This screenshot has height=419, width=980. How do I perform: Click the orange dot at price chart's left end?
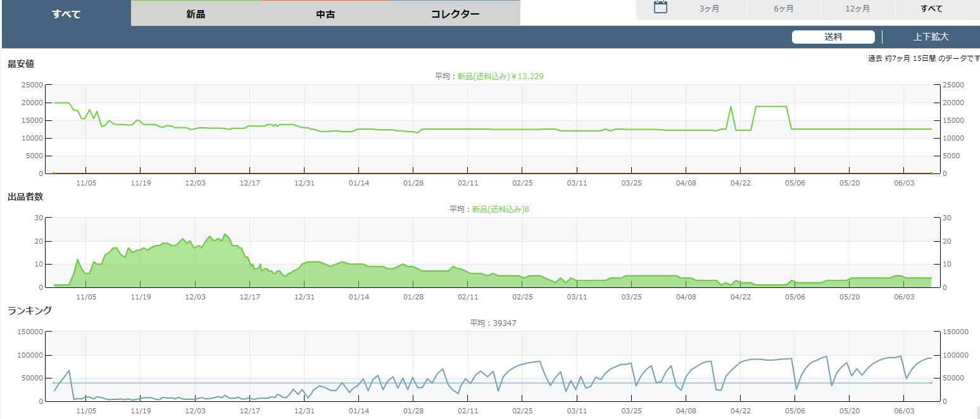pos(54,173)
